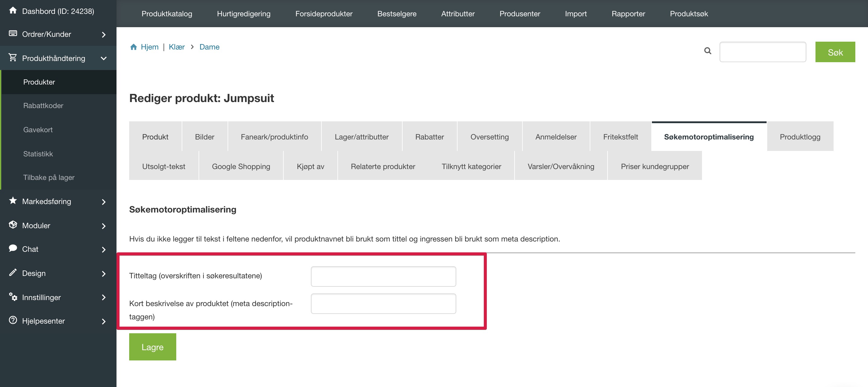Open Tilbake på lager in sidebar
The height and width of the screenshot is (387, 868).
[x=59, y=177]
